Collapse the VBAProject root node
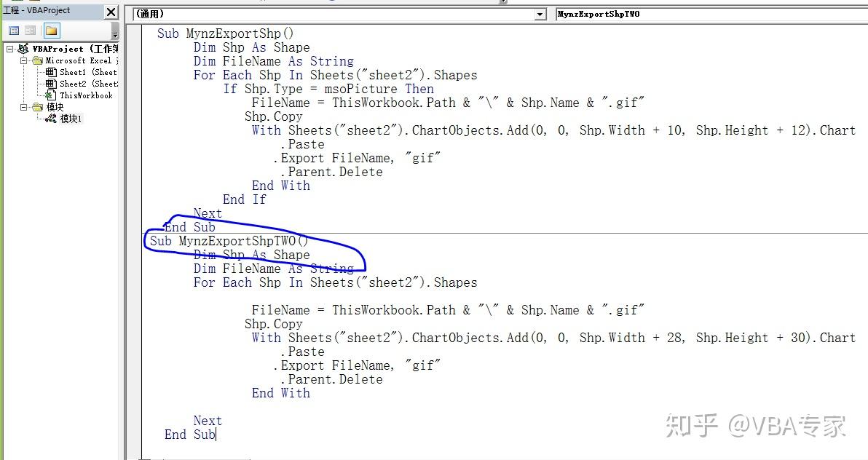868x460 pixels. [x=9, y=49]
